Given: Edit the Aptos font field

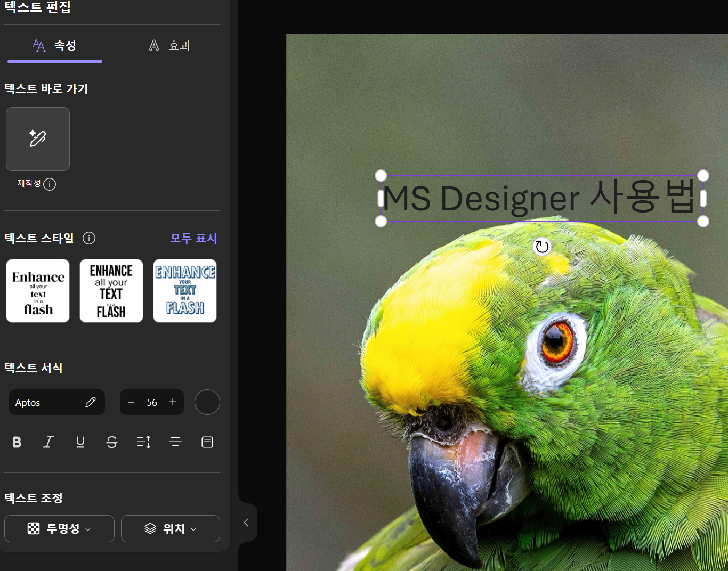Looking at the screenshot, I should 56,402.
